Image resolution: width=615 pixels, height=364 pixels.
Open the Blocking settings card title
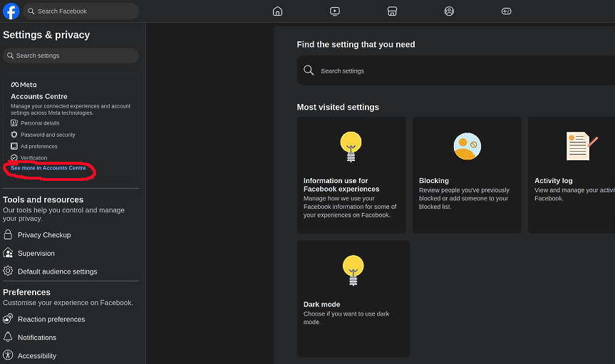tap(434, 181)
